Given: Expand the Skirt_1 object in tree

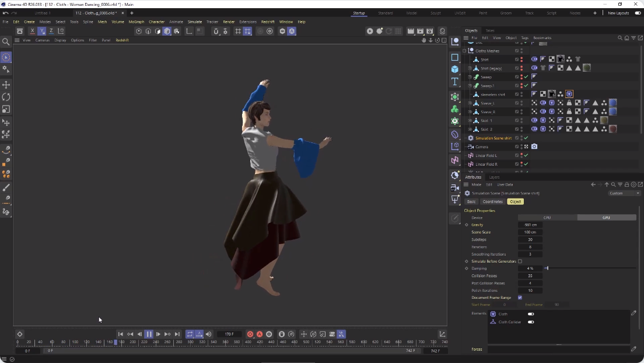Looking at the screenshot, I should (x=470, y=121).
